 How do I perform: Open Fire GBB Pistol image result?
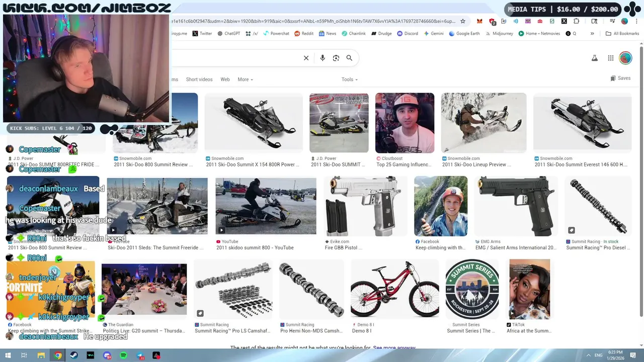pyautogui.click(x=366, y=206)
